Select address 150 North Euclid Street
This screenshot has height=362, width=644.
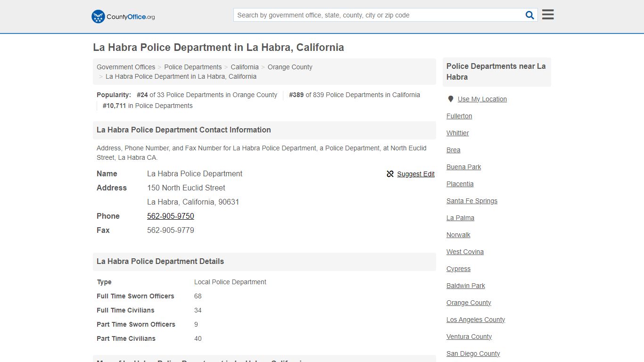(x=186, y=188)
